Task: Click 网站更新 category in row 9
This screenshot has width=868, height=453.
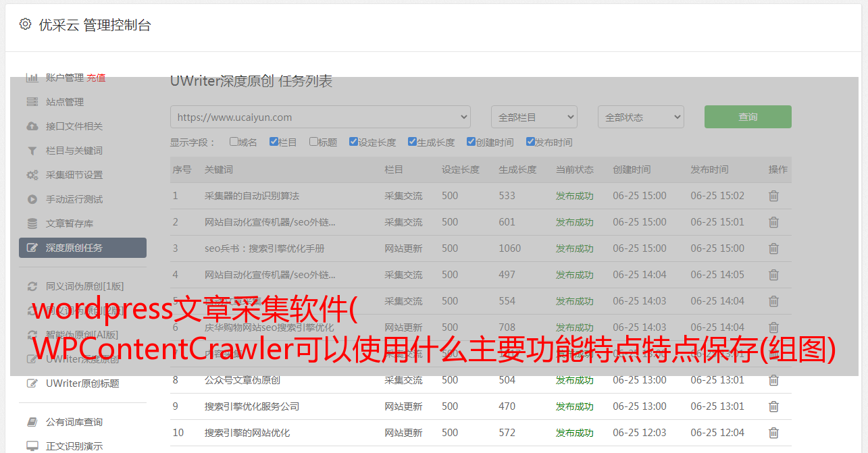Action: [x=403, y=406]
